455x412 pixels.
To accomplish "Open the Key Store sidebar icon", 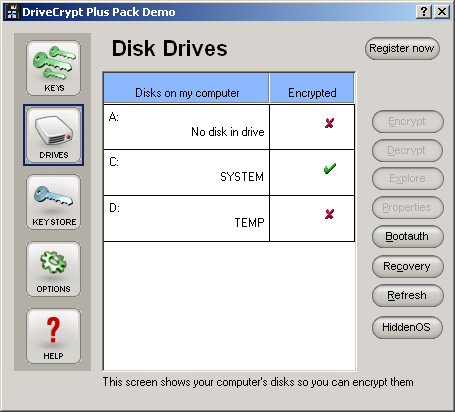I will [x=53, y=202].
